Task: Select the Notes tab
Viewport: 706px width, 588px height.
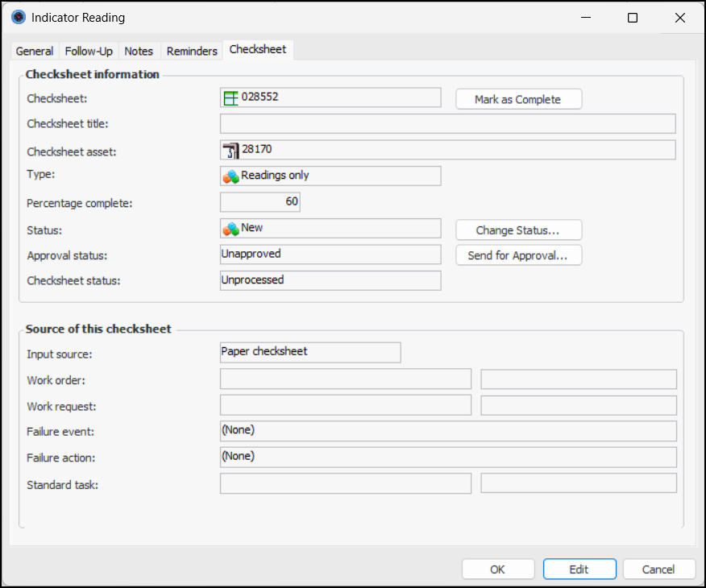Action: [x=139, y=51]
